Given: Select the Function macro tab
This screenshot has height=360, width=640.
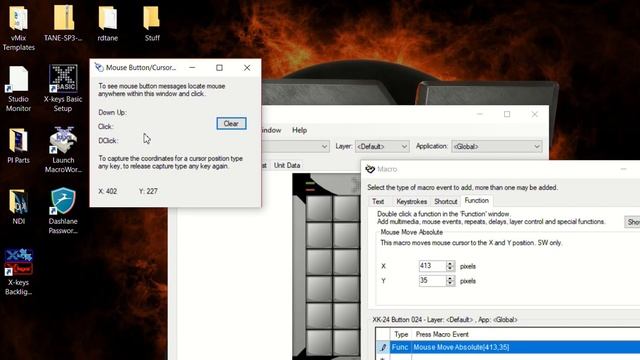Looking at the screenshot, I should [x=476, y=200].
